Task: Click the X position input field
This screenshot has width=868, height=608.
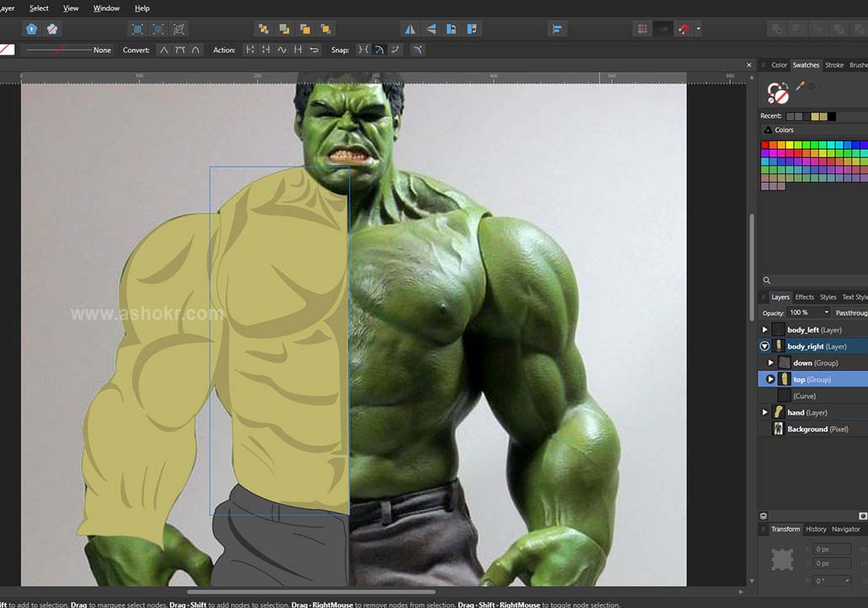Action: 831,549
